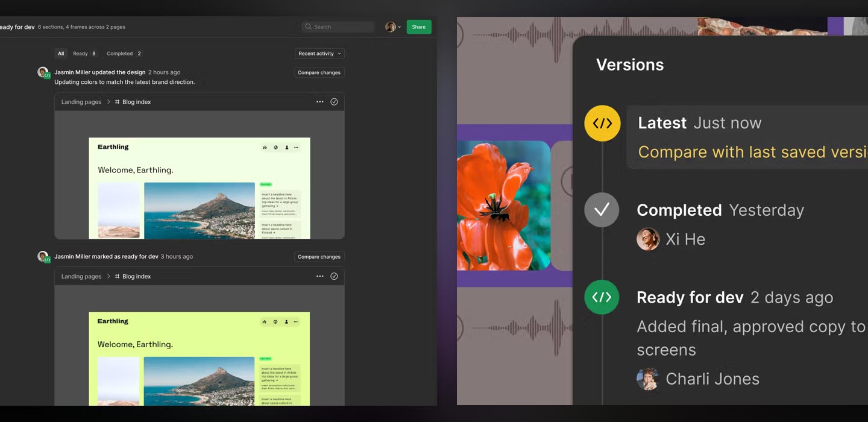Viewport: 868px width, 422px height.
Task: Click Jasmin Miller's avatar on the updated design entry
Action: tap(43, 72)
